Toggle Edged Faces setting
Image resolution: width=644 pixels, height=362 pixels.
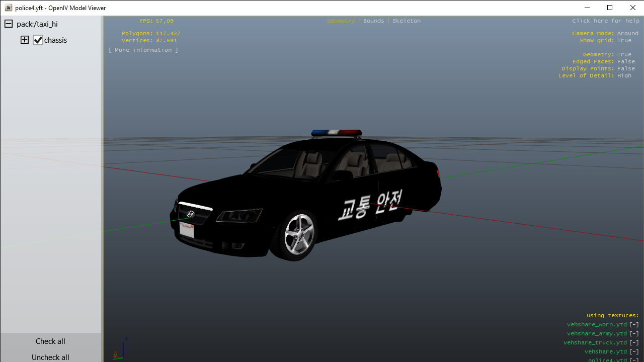point(626,62)
